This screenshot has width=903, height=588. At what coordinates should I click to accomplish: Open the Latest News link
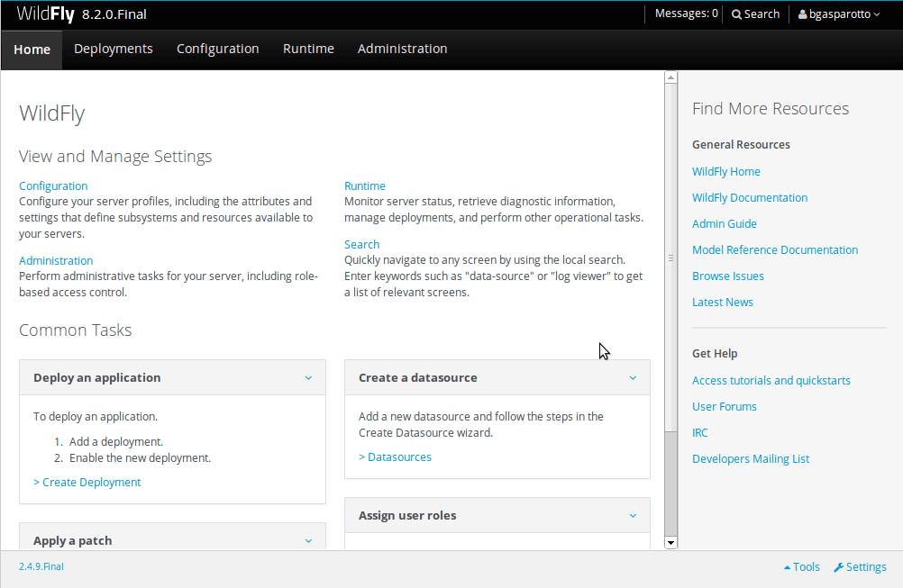point(722,302)
